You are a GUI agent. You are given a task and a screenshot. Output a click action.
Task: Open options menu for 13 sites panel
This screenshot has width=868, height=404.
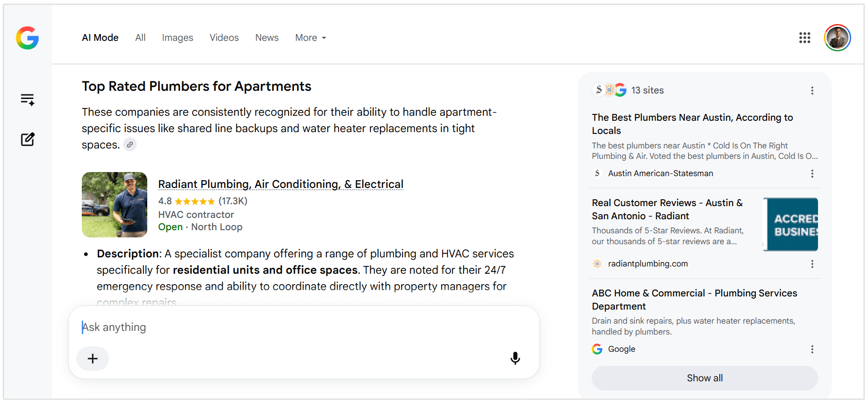[812, 90]
